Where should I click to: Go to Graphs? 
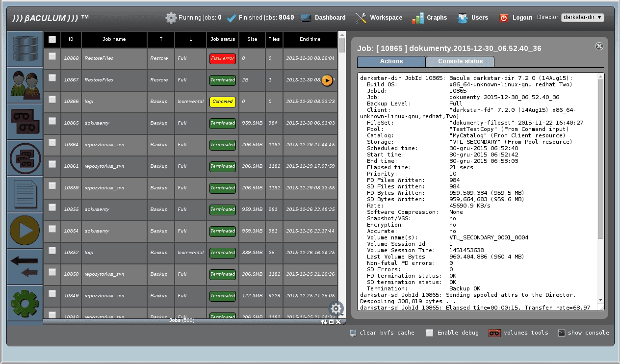437,18
